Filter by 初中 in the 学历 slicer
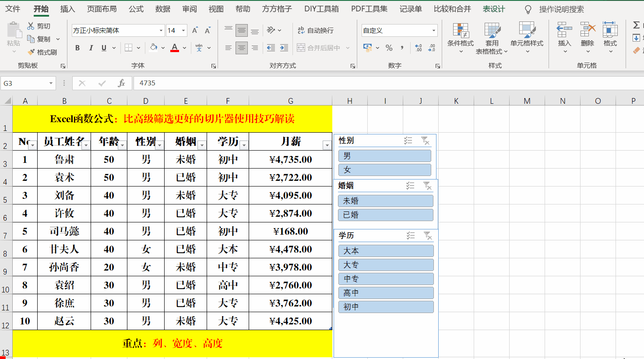Image resolution: width=644 pixels, height=359 pixels. (x=386, y=307)
